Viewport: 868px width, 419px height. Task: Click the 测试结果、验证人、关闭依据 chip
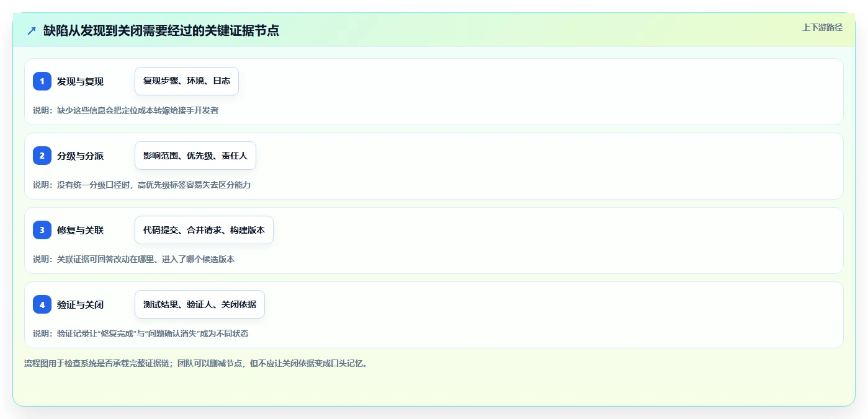click(x=200, y=304)
